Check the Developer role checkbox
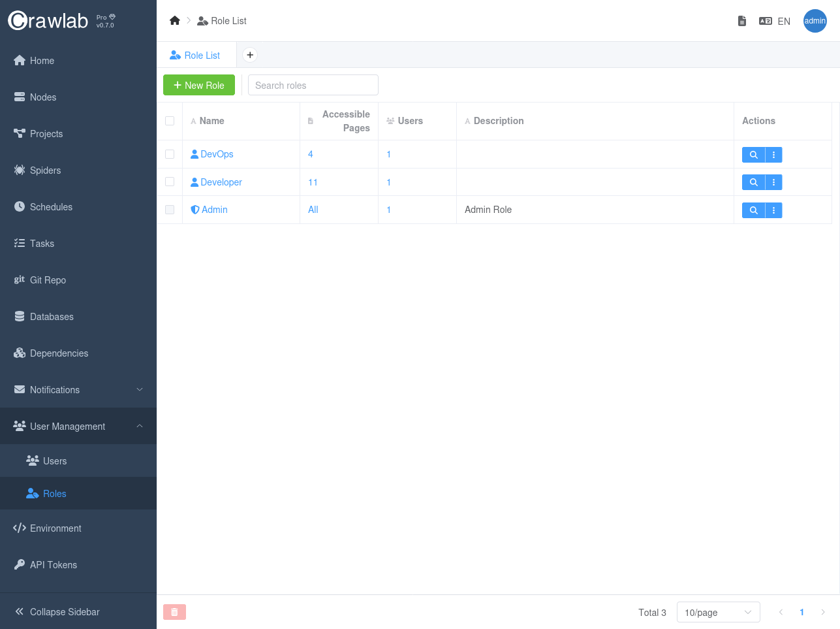The height and width of the screenshot is (629, 840). click(170, 182)
